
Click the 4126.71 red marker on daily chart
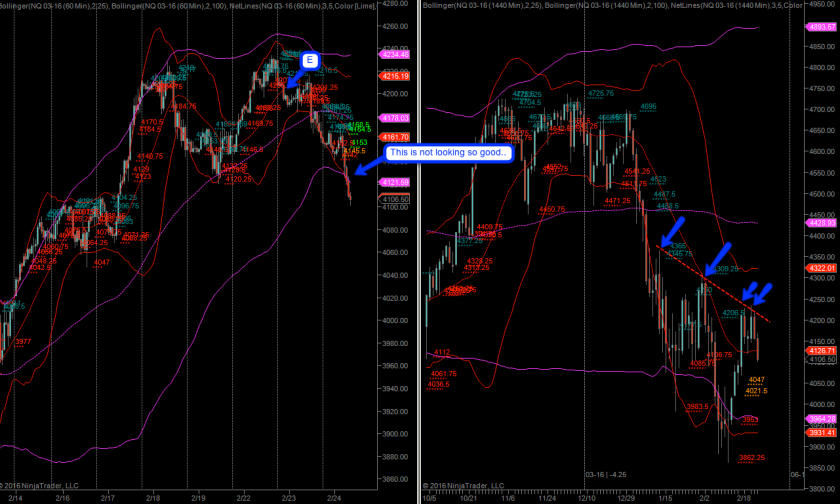click(821, 351)
